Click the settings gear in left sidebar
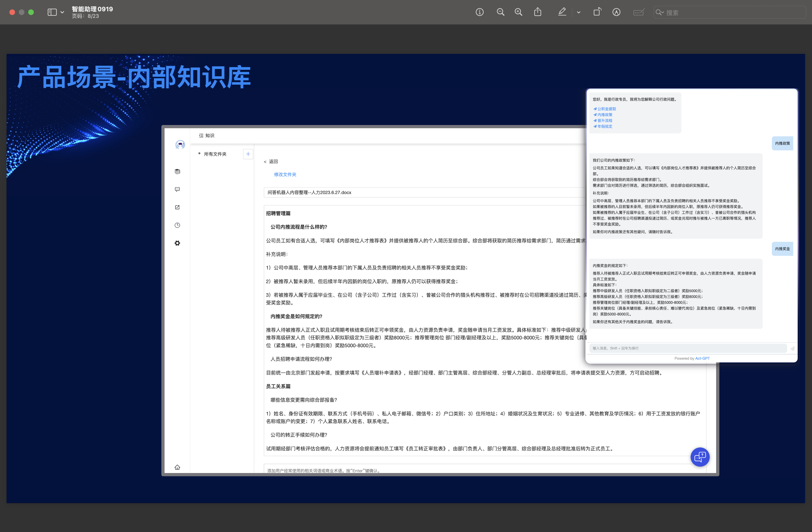The width and height of the screenshot is (812, 532). click(x=177, y=243)
